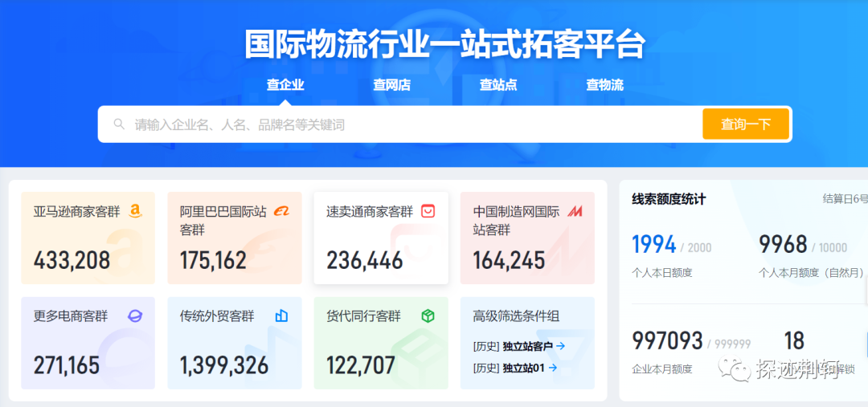Click the AliExpress shopping bag icon

428,211
